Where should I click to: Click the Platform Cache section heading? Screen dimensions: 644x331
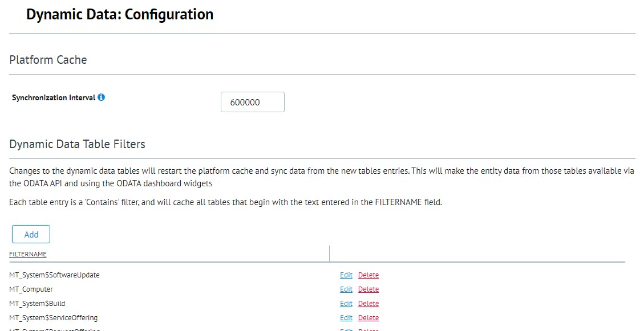pyautogui.click(x=48, y=60)
